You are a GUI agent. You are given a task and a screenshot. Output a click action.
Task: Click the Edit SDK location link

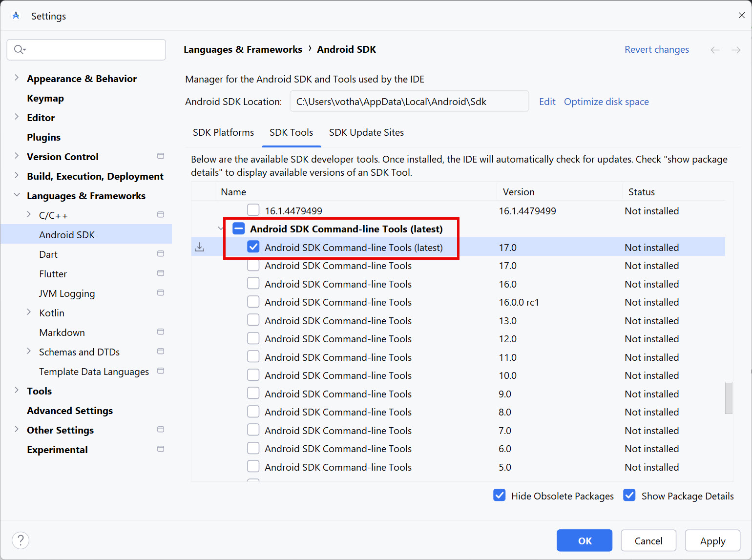click(547, 102)
